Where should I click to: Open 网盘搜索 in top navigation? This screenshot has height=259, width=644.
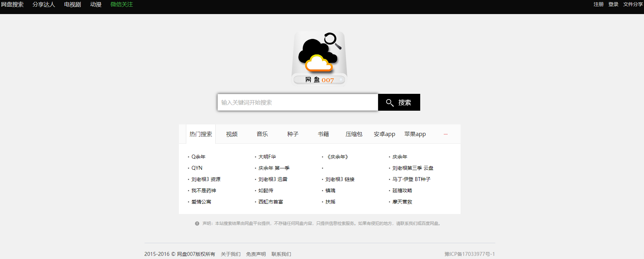point(12,5)
